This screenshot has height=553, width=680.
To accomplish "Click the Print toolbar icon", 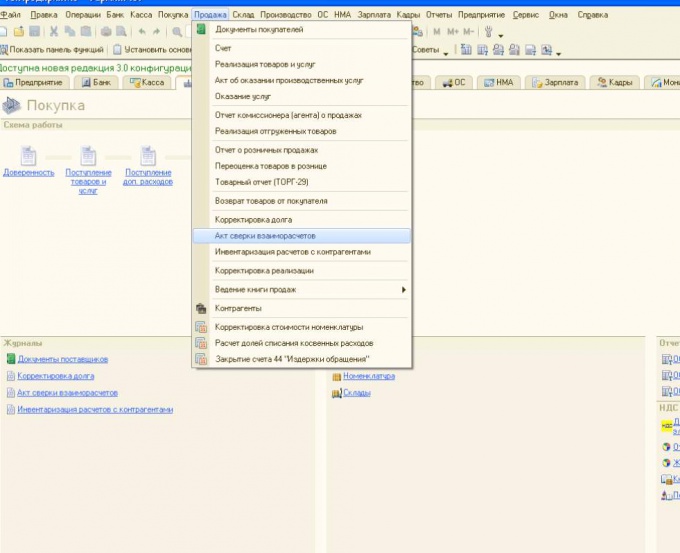I will tap(106, 31).
